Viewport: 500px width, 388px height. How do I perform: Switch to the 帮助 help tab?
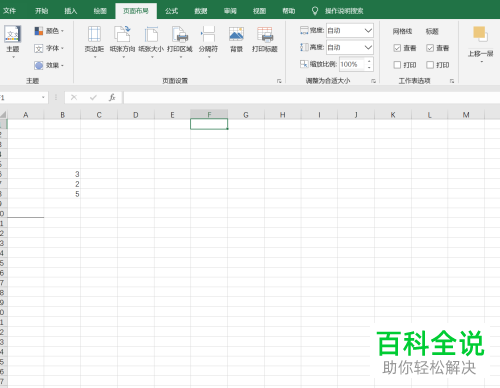click(x=289, y=11)
